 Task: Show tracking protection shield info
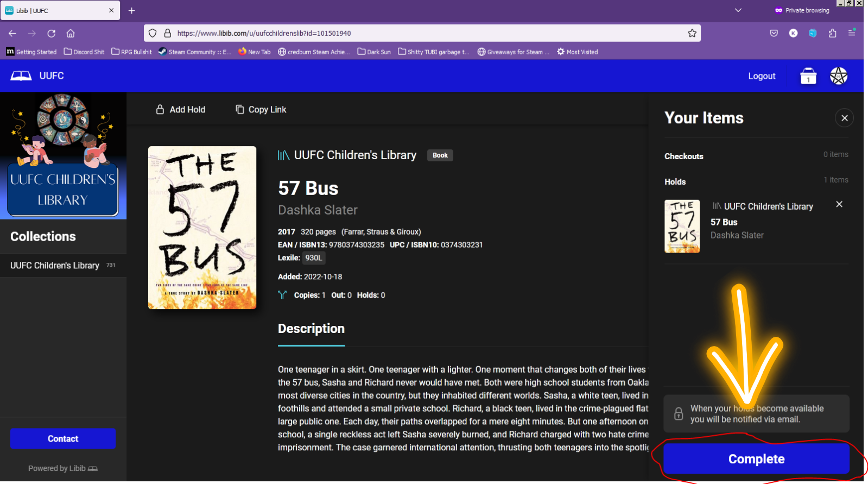coord(153,33)
